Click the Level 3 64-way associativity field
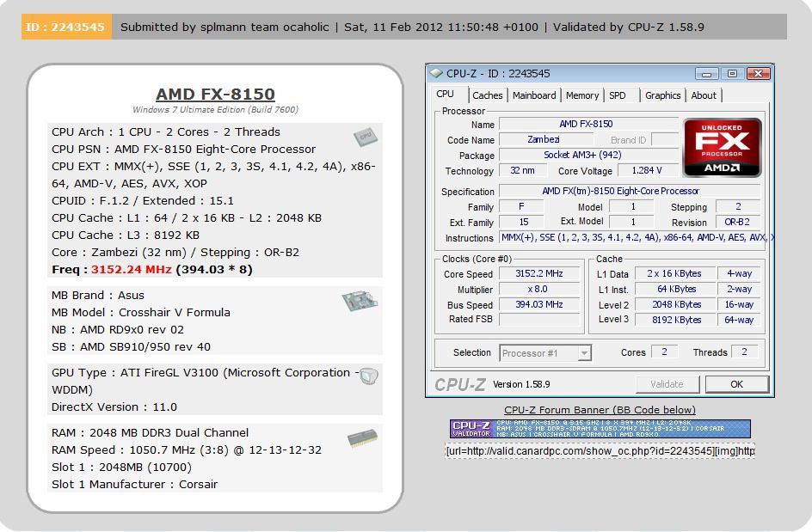 [739, 320]
